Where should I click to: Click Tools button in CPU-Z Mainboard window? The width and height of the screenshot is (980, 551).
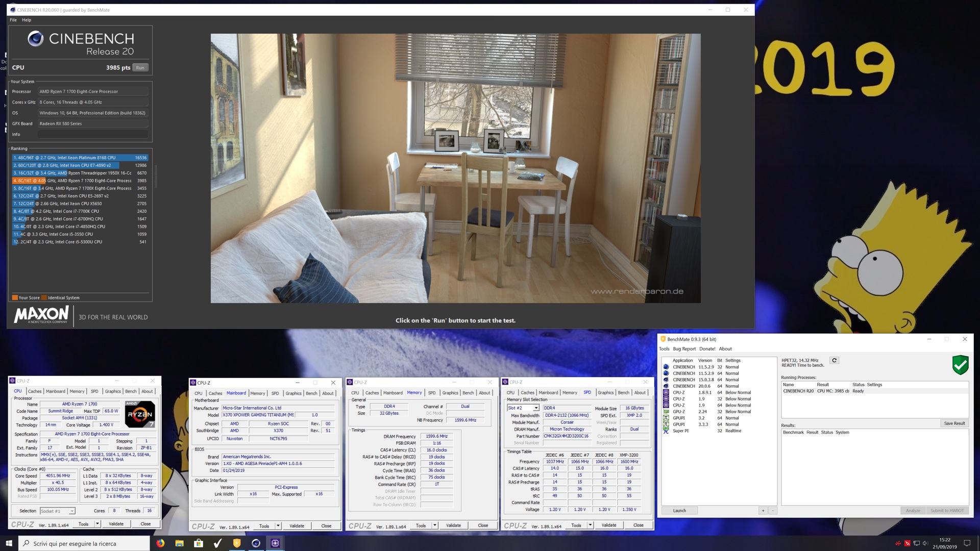[264, 526]
